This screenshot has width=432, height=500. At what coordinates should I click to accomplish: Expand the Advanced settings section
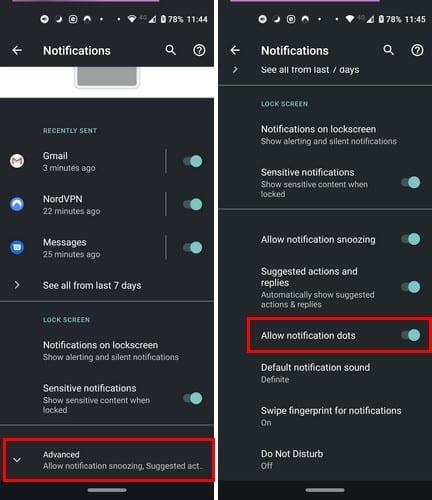click(107, 460)
